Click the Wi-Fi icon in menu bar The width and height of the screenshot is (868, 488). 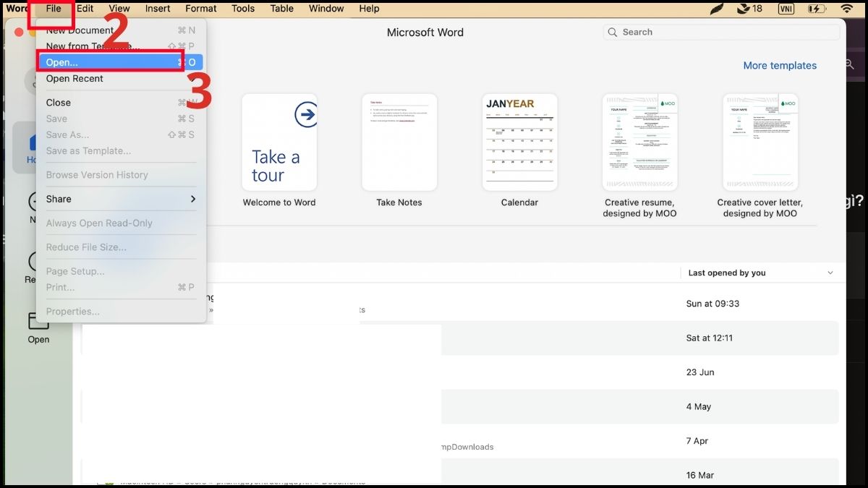(847, 9)
